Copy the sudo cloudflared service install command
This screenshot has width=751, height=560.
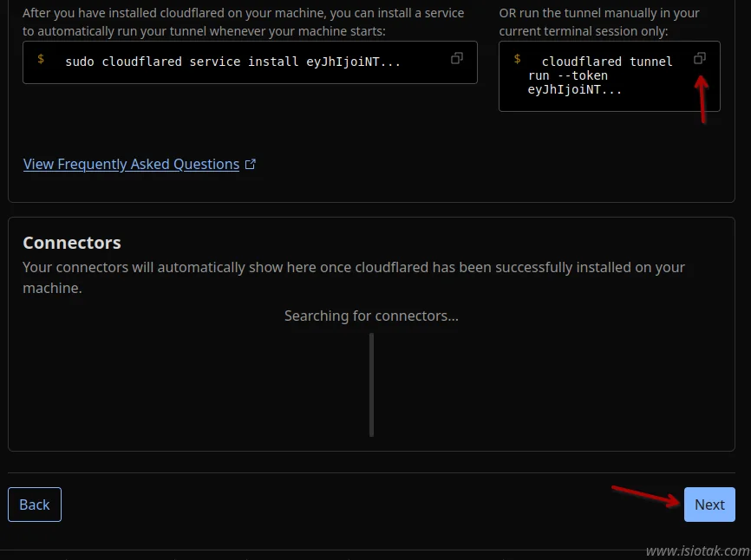pyautogui.click(x=456, y=58)
